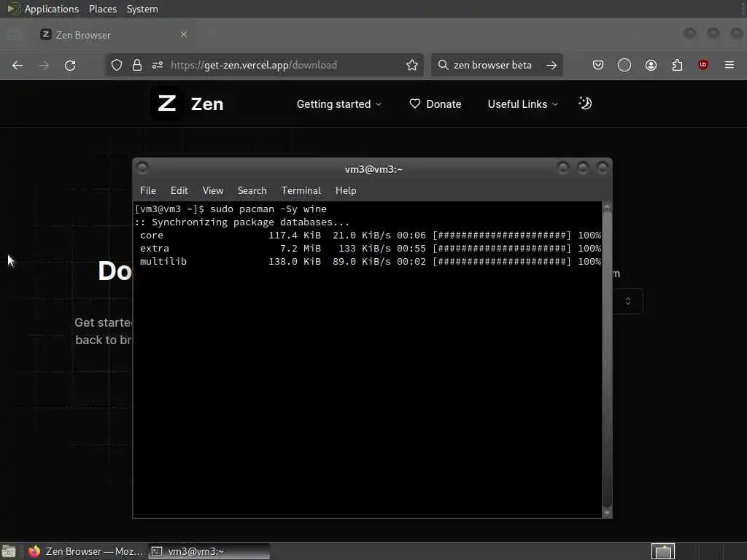
Task: Click the vm3@vm3:~ terminal title bar
Action: point(373,169)
